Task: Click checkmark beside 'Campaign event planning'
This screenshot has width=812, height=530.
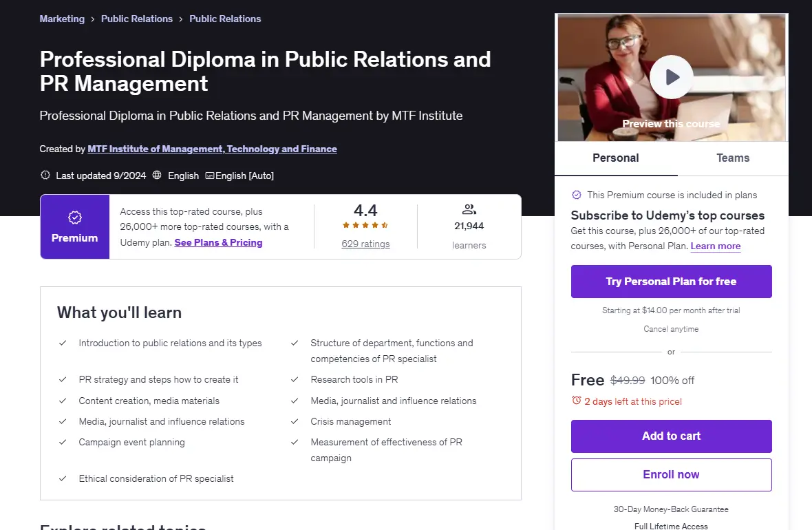Action: [63, 442]
